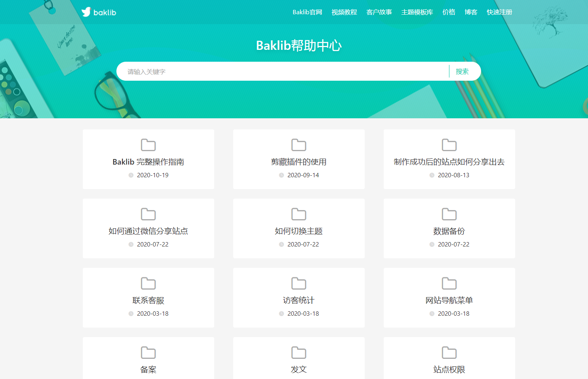Click the date 2020-09-14
The image size is (588, 379).
point(303,175)
